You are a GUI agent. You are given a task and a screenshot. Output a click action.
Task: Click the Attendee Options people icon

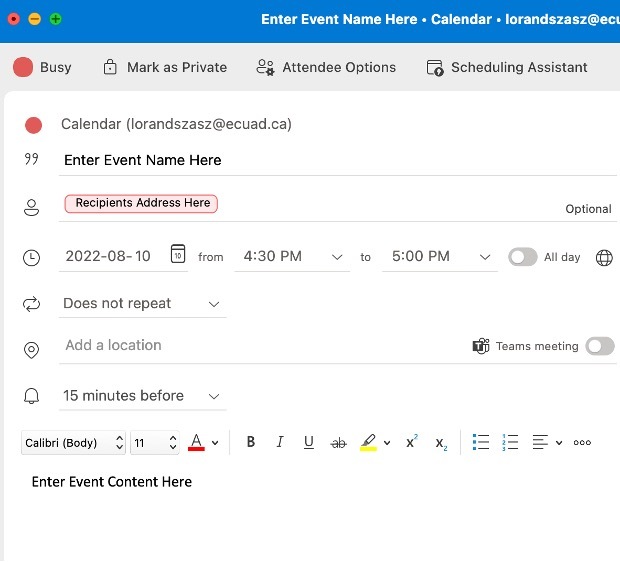[x=265, y=67]
